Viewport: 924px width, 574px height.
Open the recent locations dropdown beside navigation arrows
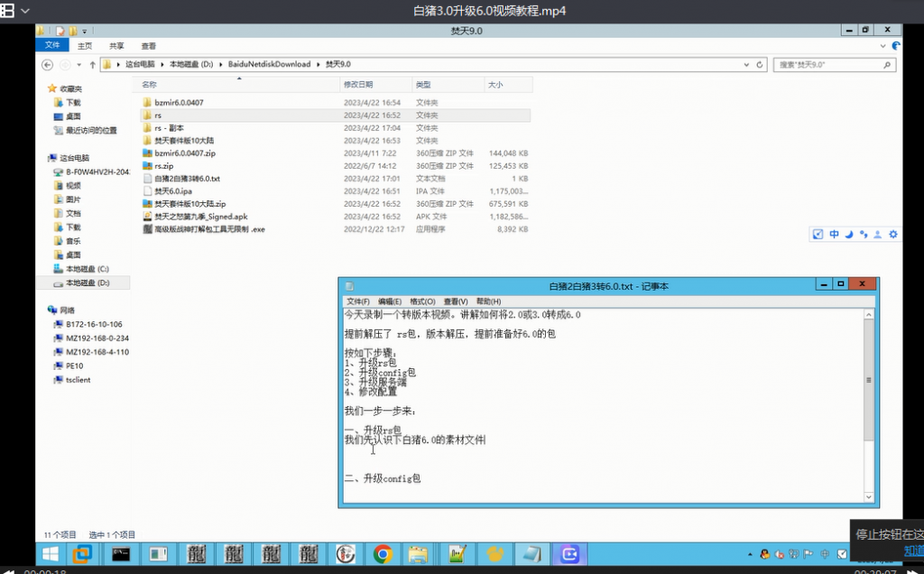[x=79, y=65]
